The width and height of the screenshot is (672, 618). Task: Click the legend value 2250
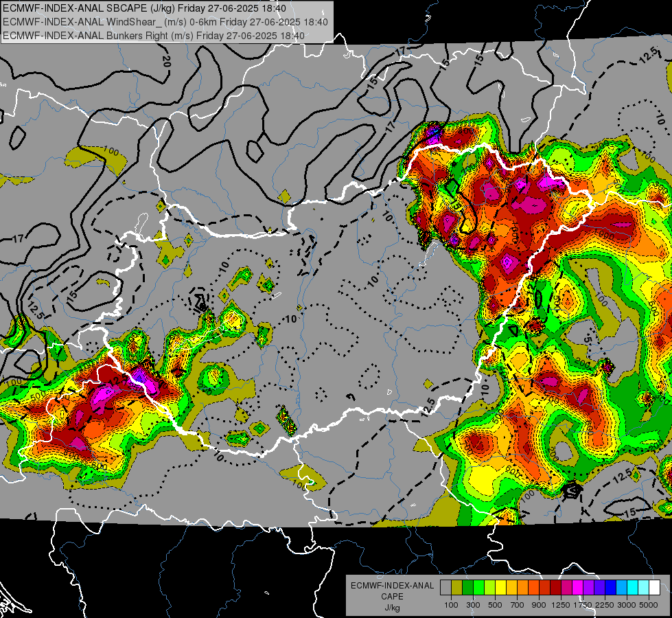(x=605, y=605)
